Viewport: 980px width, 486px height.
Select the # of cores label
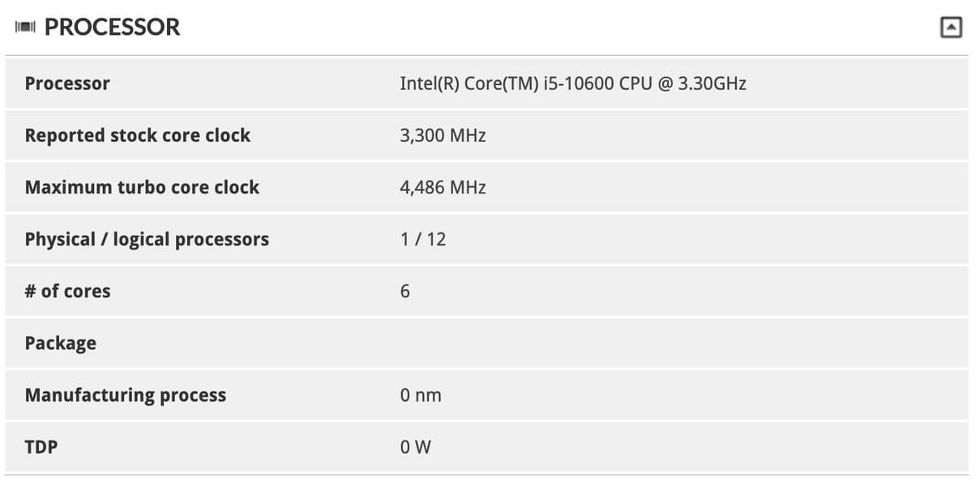(67, 291)
